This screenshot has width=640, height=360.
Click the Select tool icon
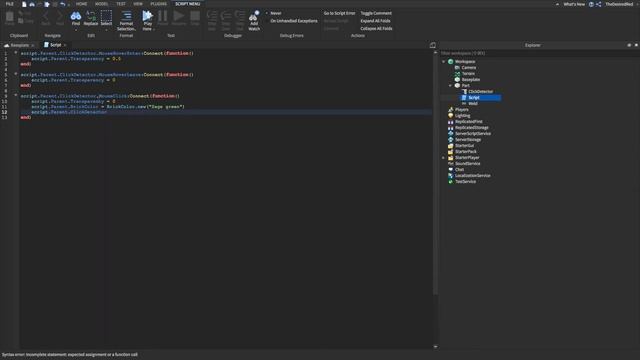click(x=106, y=16)
